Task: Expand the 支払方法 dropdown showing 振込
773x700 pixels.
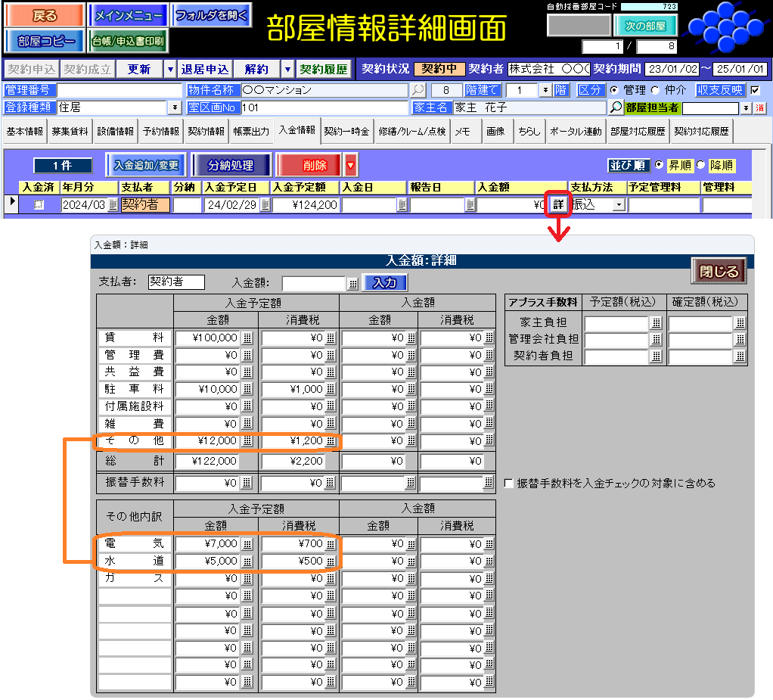Action: click(x=619, y=204)
